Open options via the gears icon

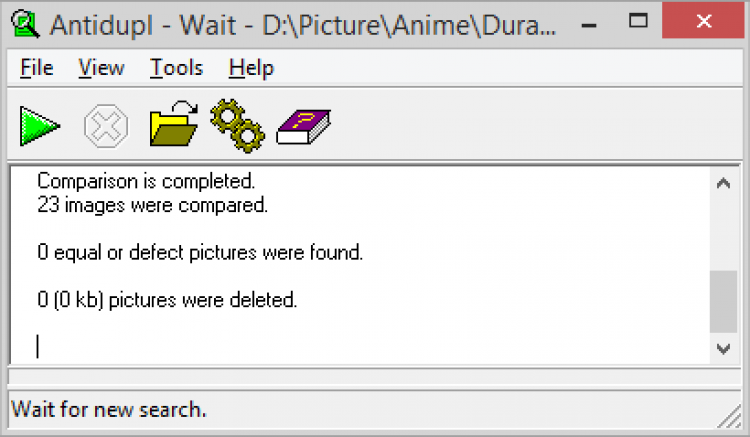[237, 127]
